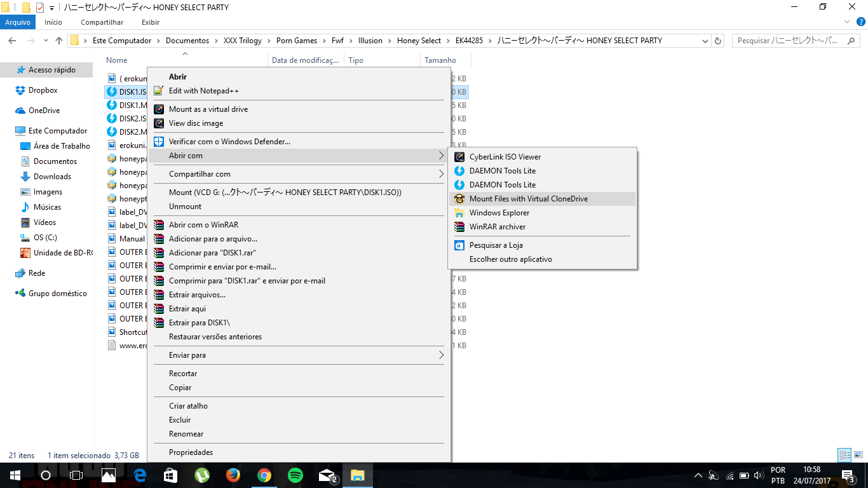Click the Windows Start button
Screen dimensions: 868x488
(x=15, y=475)
